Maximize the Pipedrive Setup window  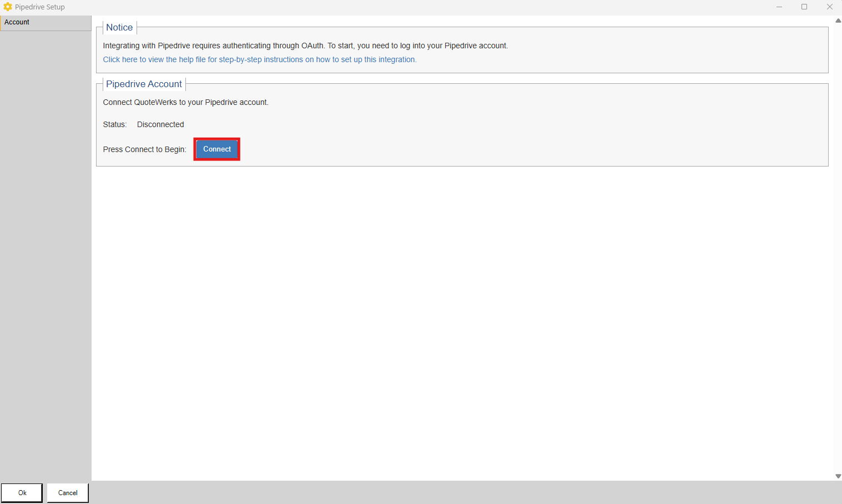click(x=804, y=7)
